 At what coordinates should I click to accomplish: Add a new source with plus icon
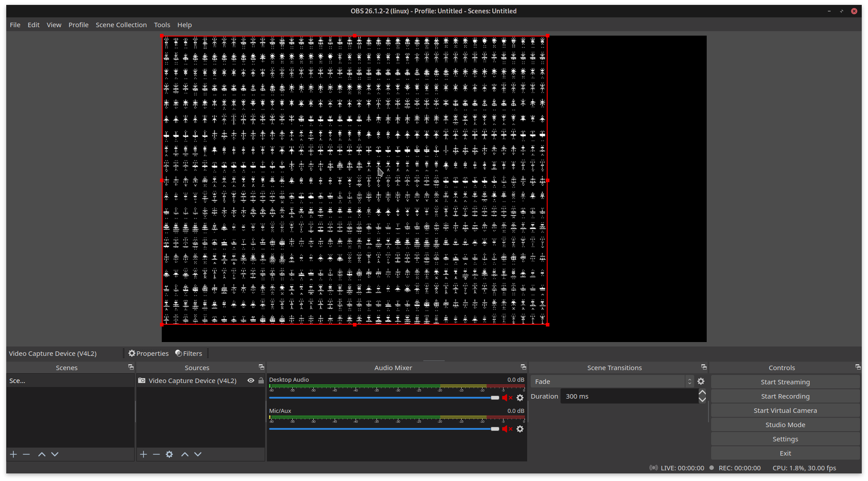(143, 454)
